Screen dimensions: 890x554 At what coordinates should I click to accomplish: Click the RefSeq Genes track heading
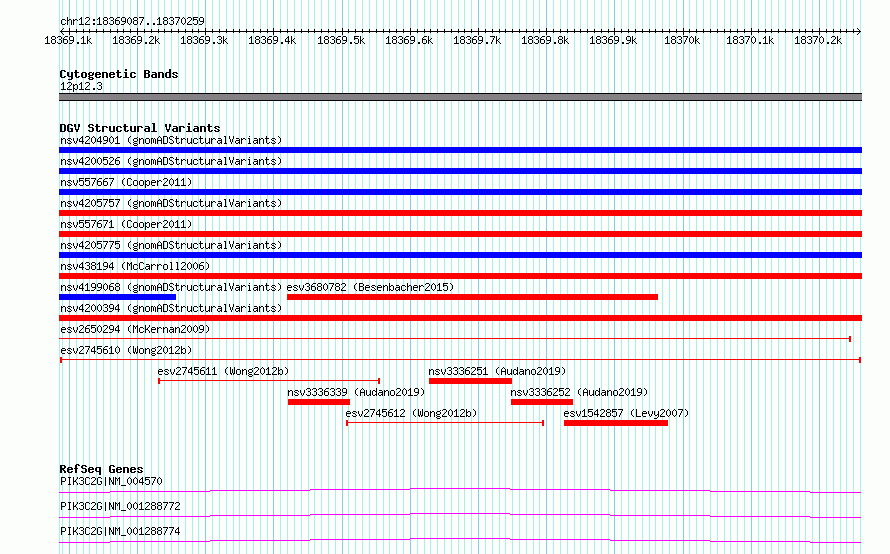[101, 469]
